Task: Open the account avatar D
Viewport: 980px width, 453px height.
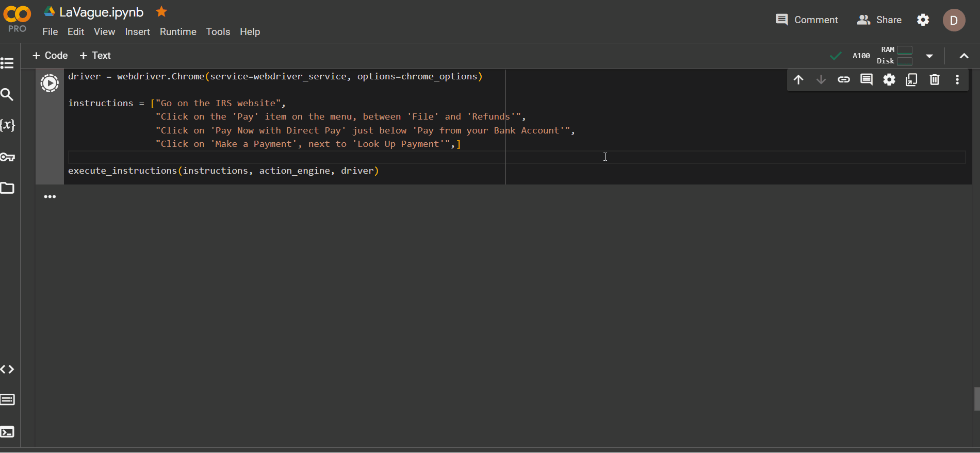Action: [x=954, y=20]
